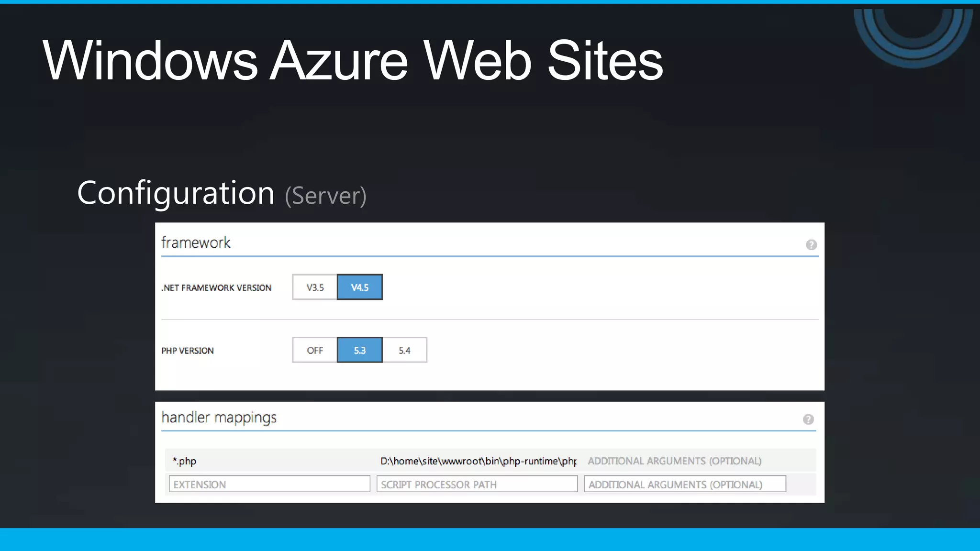Open help for handler mappings section

[x=808, y=419]
